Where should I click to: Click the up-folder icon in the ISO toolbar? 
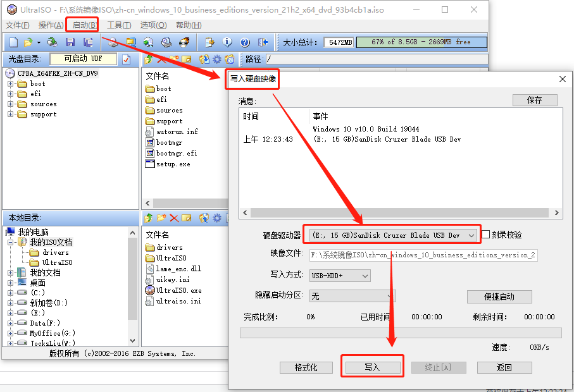click(x=148, y=59)
